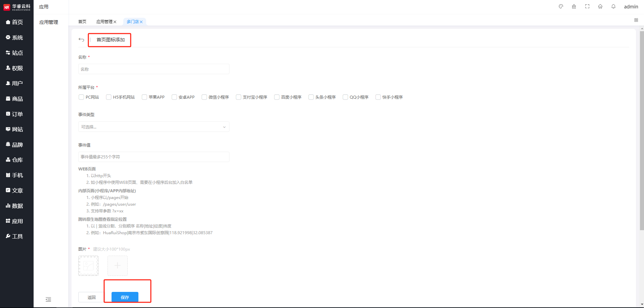Select 商品 in the left navigation
644x308 pixels.
coord(17,99)
